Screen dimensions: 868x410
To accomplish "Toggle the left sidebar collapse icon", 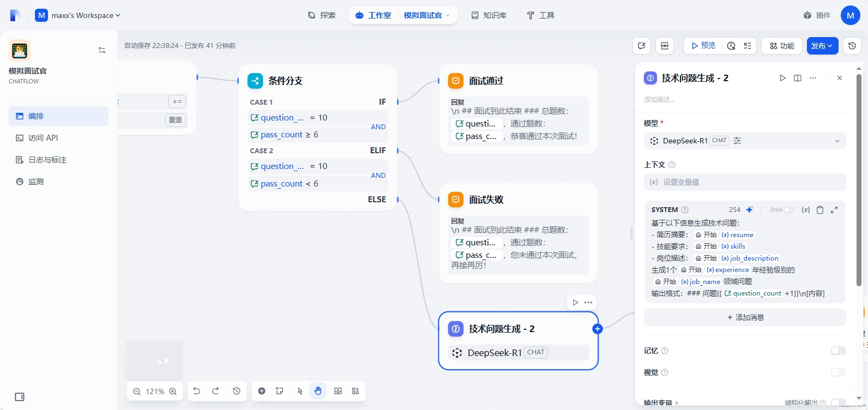I will pyautogui.click(x=20, y=397).
